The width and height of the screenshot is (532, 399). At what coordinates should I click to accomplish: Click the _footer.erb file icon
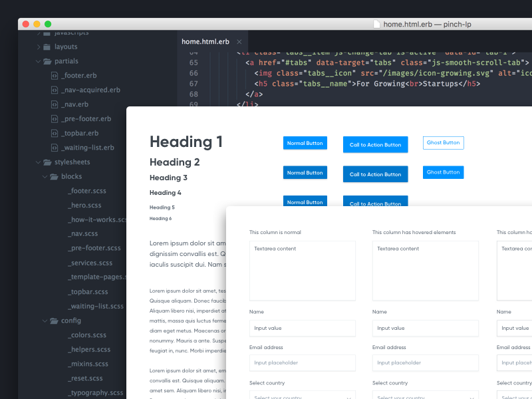55,75
